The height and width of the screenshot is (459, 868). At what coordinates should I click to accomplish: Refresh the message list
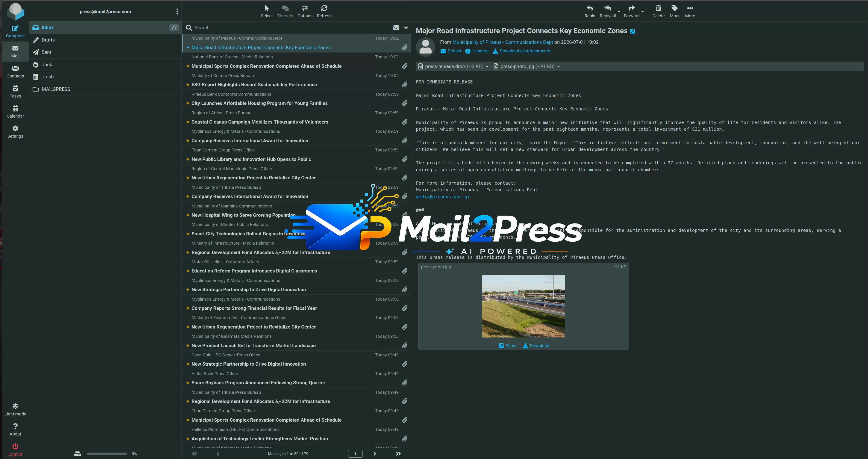(324, 11)
